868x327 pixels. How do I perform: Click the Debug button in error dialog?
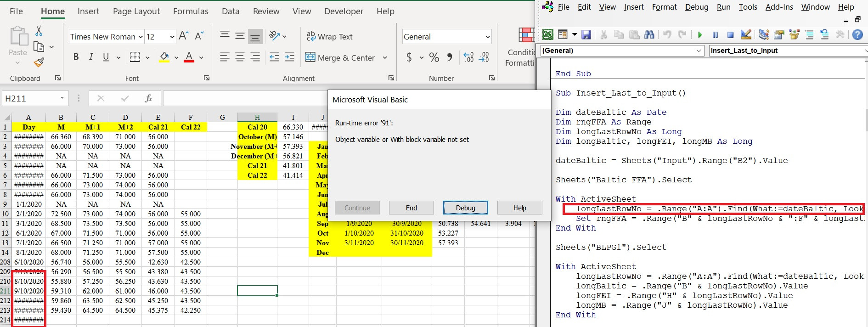pyautogui.click(x=465, y=208)
